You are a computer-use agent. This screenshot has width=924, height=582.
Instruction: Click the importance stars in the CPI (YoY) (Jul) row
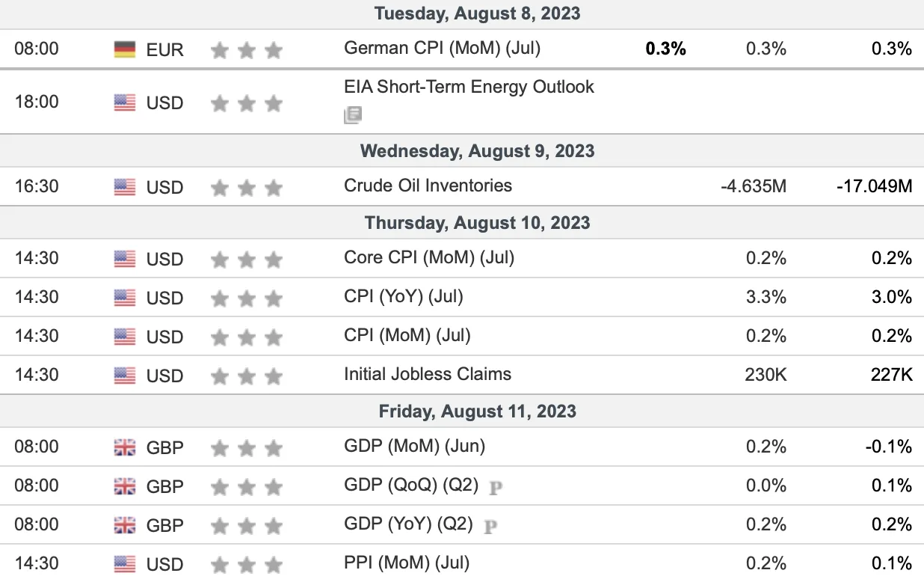pos(247,297)
